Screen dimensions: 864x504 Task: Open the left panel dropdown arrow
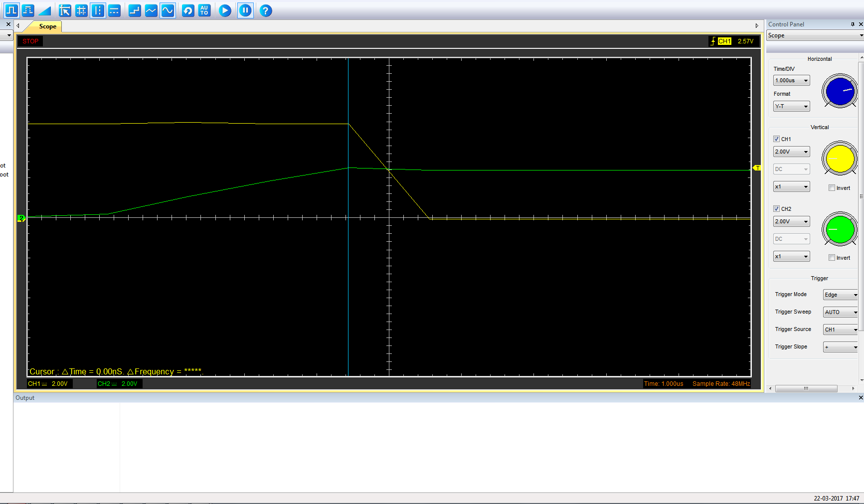[8, 35]
